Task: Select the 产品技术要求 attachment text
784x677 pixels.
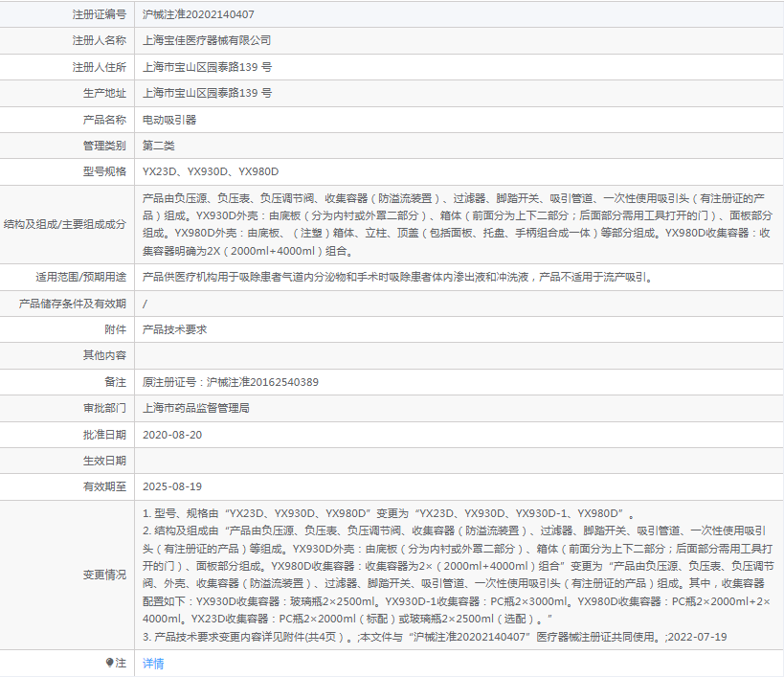Action: point(174,329)
